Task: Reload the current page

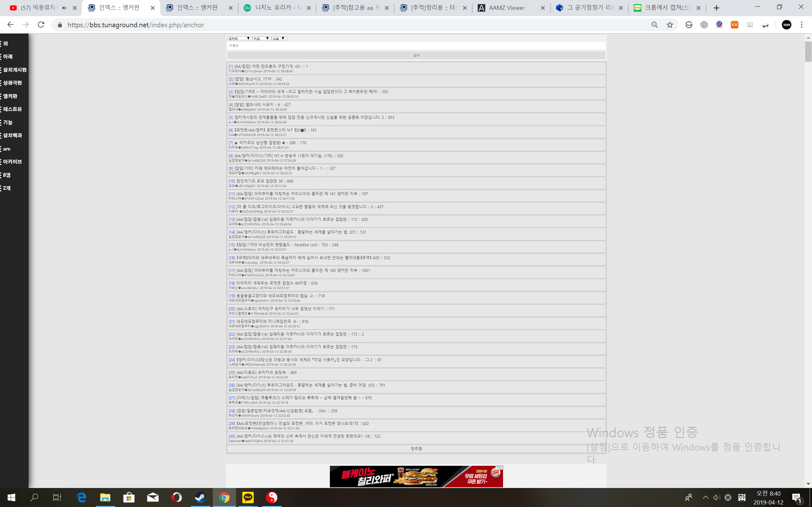Action: pos(41,25)
